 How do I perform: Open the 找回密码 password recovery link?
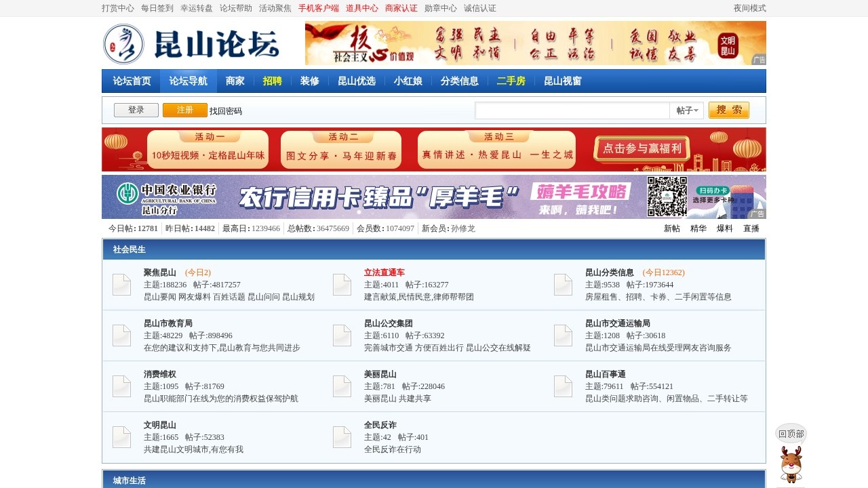226,111
